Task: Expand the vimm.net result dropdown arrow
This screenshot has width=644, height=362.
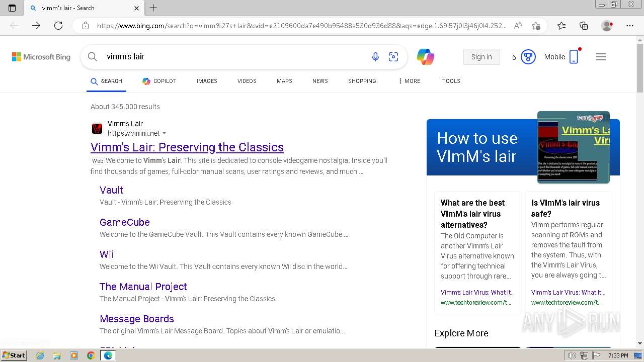Action: click(x=165, y=134)
